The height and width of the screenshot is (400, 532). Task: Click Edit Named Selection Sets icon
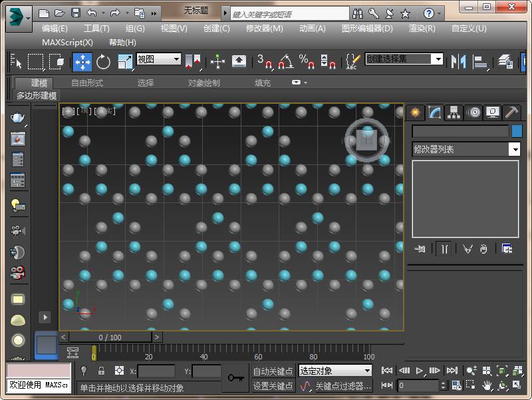(352, 61)
